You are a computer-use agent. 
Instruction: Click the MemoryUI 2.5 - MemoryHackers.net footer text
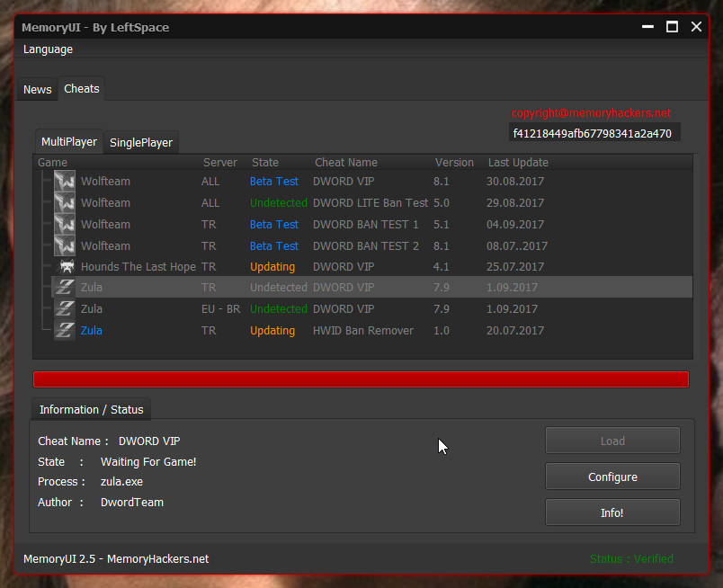coord(116,559)
